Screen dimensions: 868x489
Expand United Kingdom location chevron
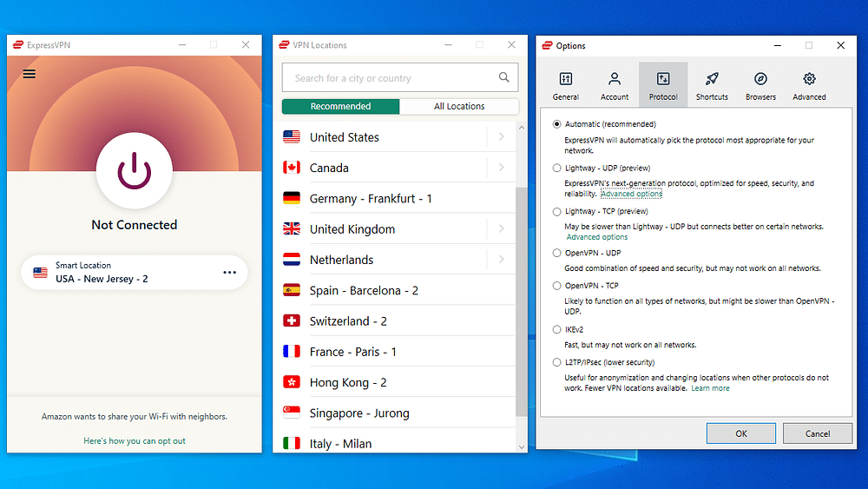(x=501, y=228)
